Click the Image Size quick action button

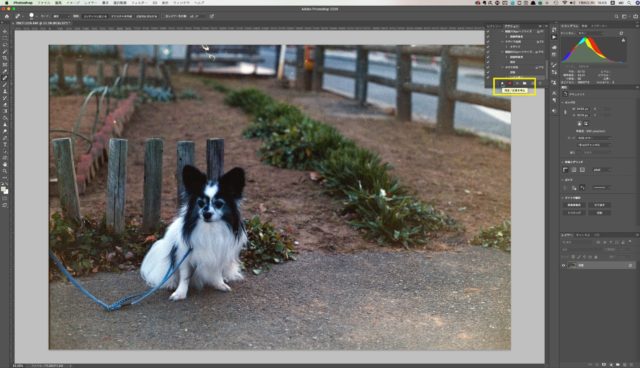[573, 205]
